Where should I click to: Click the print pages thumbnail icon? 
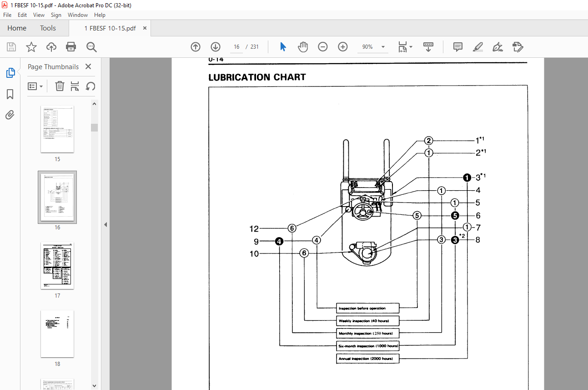(75, 86)
